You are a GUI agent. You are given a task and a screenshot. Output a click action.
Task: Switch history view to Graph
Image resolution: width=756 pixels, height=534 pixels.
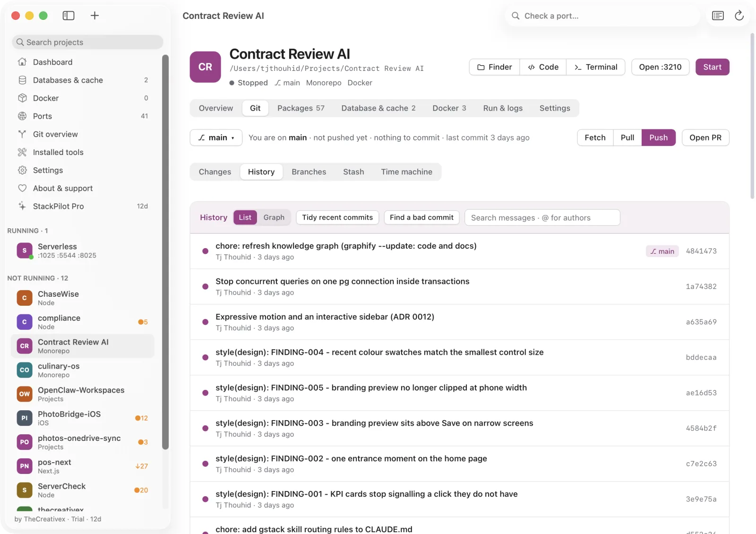coord(274,217)
